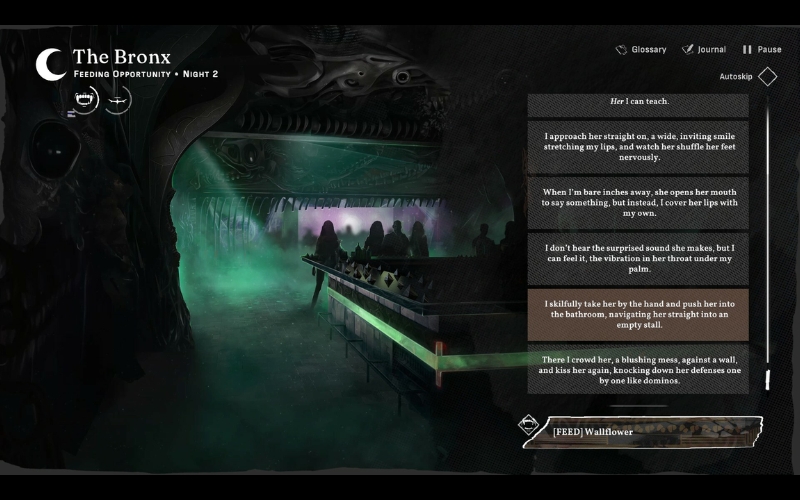Open the Journal menu item

point(711,49)
